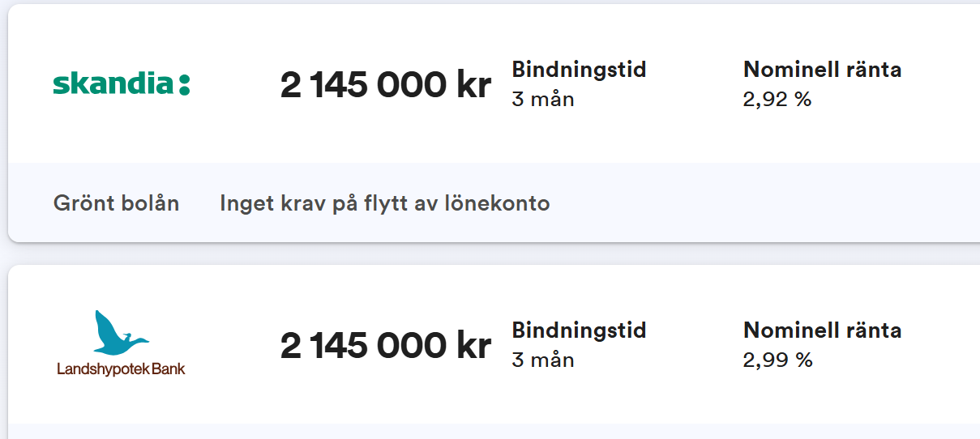Click the Bindningstid label in the Landshypotek offer

coord(579,330)
